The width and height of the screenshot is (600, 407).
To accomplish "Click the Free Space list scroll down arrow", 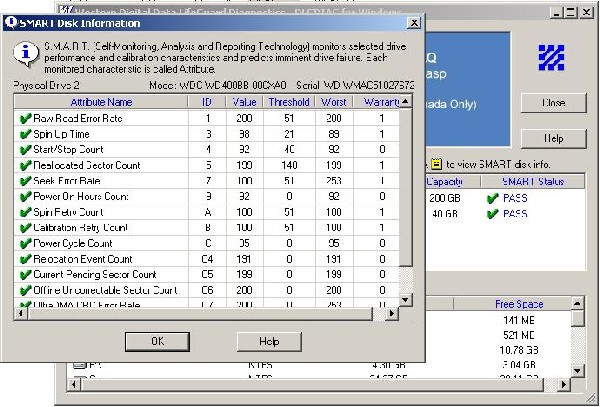I will point(578,371).
